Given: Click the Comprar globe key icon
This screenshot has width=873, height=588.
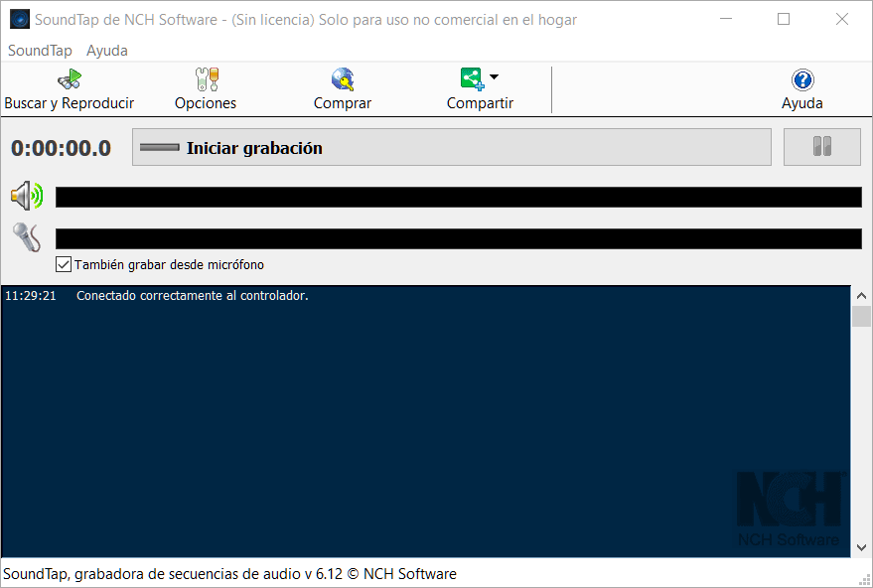Looking at the screenshot, I should coord(343,79).
